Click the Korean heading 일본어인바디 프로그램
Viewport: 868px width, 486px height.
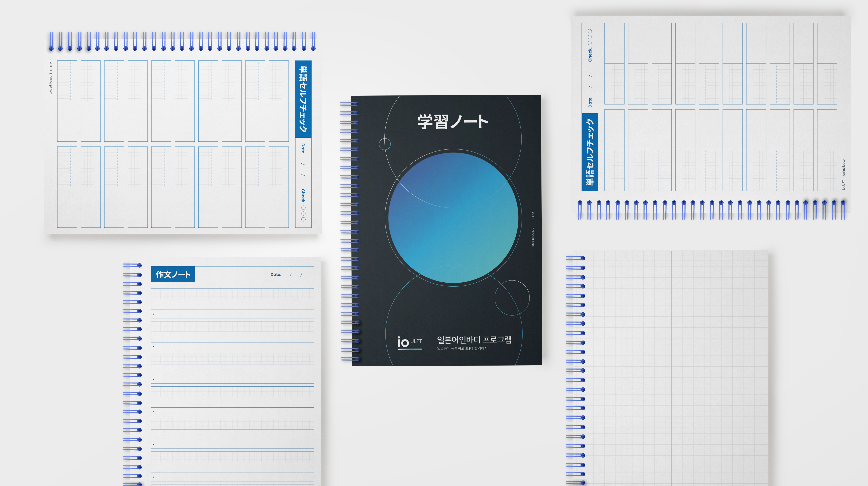coord(474,340)
